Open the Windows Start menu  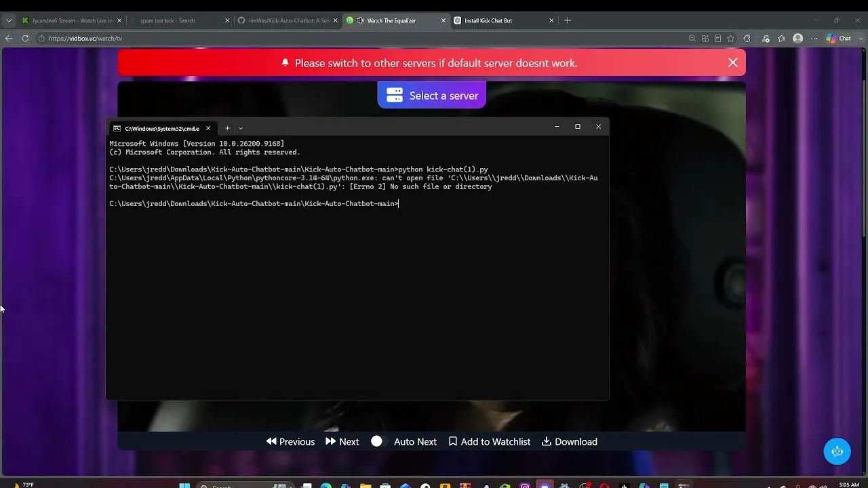(184, 485)
